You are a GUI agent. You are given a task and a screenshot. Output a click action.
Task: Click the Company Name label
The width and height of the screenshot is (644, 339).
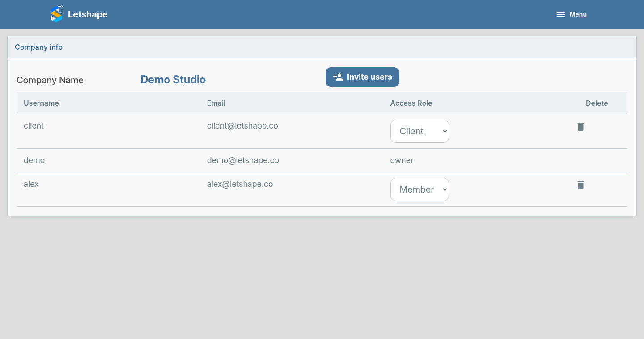50,80
